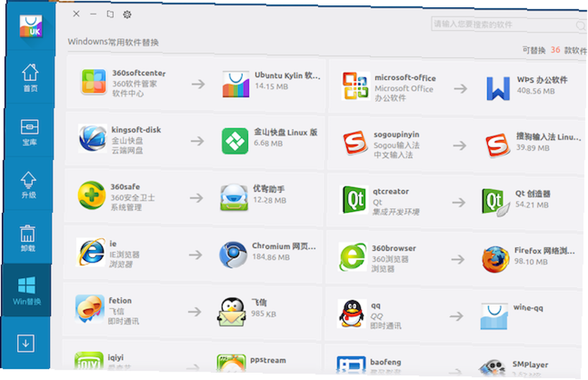This screenshot has height=380, width=588.
Task: Click the 184.86 MB size text
Action: click(x=270, y=257)
